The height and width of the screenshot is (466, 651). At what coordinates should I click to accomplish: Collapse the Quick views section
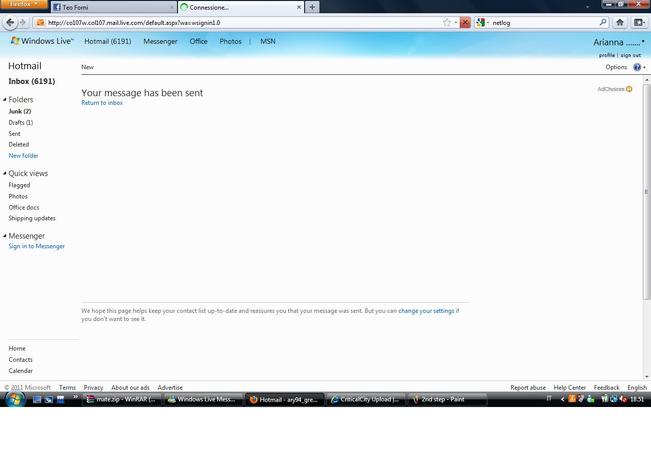point(5,173)
